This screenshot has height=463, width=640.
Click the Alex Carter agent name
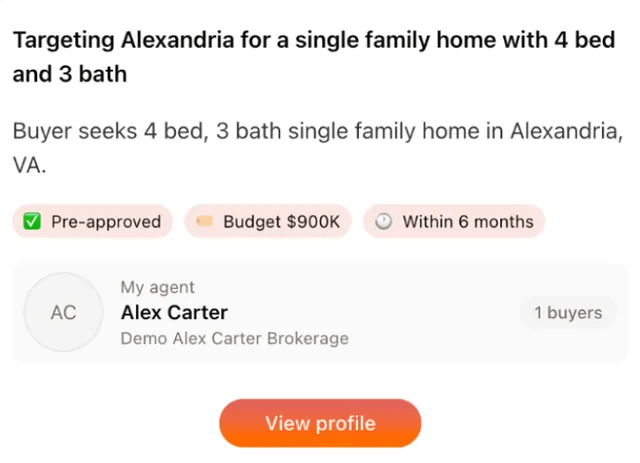pos(174,313)
